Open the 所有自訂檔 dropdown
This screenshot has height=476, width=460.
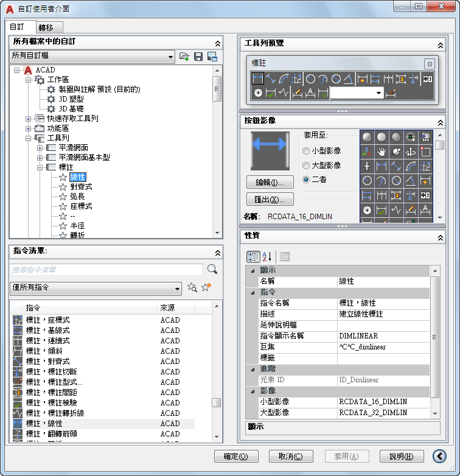click(92, 57)
